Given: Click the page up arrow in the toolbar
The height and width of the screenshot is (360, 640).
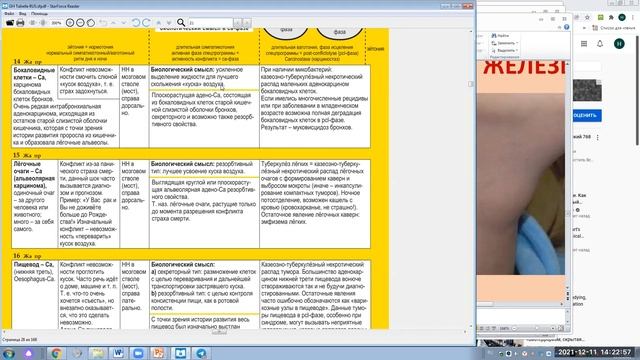Looking at the screenshot, I should coord(159,23).
